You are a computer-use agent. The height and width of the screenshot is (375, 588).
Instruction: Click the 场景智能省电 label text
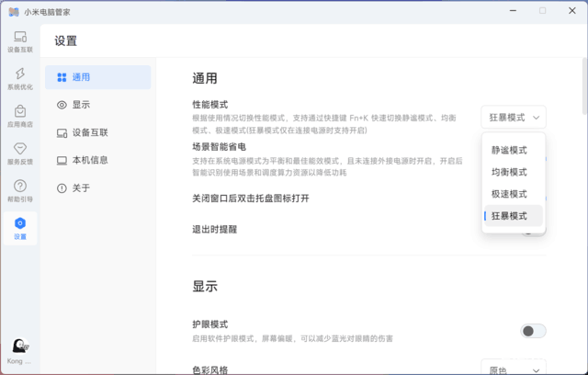(x=219, y=147)
